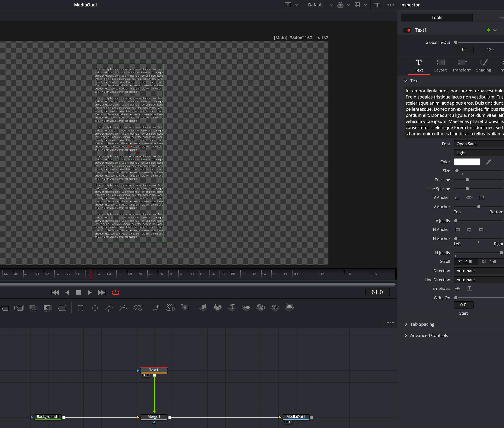The width and height of the screenshot is (504, 428).
Task: Add a Shape 3D node from toolbar
Action: click(217, 308)
